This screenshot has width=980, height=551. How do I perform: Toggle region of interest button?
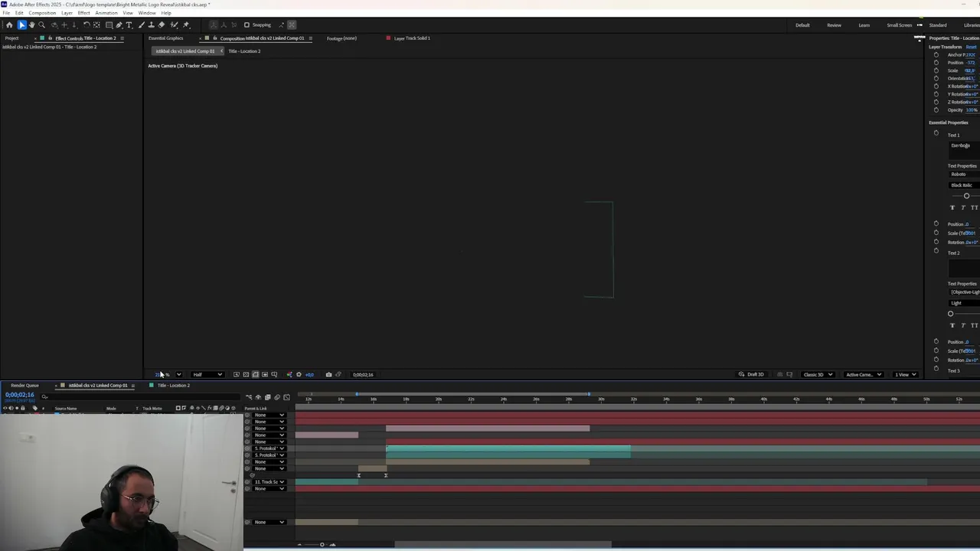[265, 374]
